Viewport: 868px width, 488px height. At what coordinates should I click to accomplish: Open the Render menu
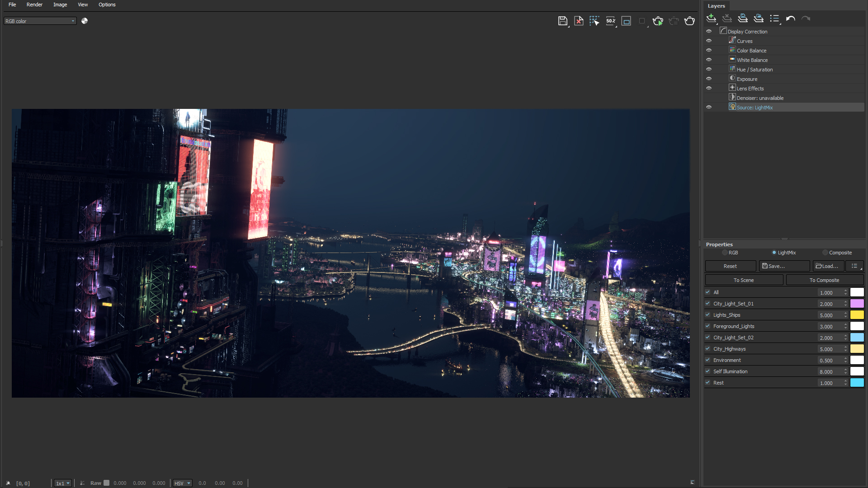(x=34, y=5)
